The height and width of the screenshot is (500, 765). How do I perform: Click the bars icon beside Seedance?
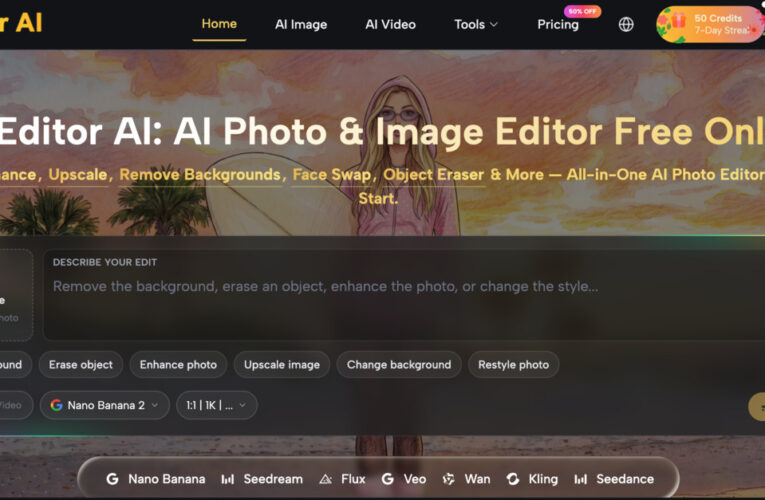[x=580, y=479]
